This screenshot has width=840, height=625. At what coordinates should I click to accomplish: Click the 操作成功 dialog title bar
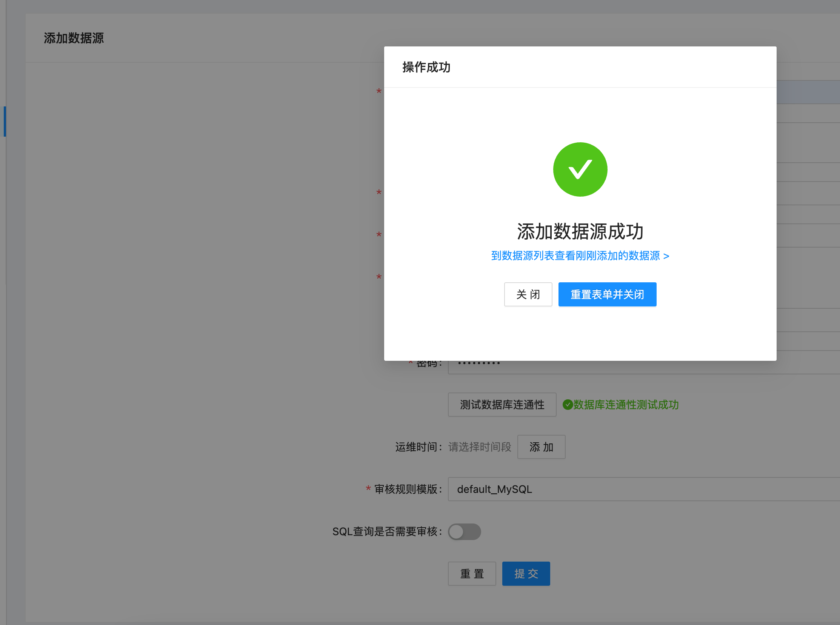click(426, 67)
